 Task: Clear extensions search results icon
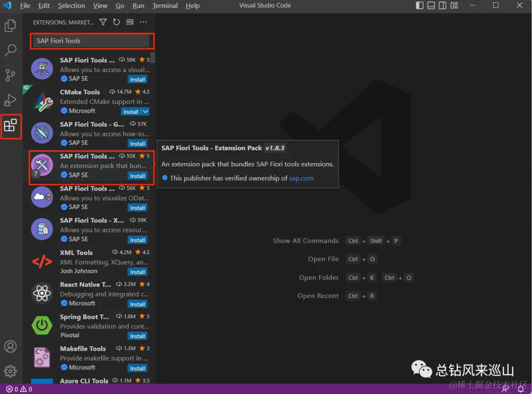(x=130, y=22)
